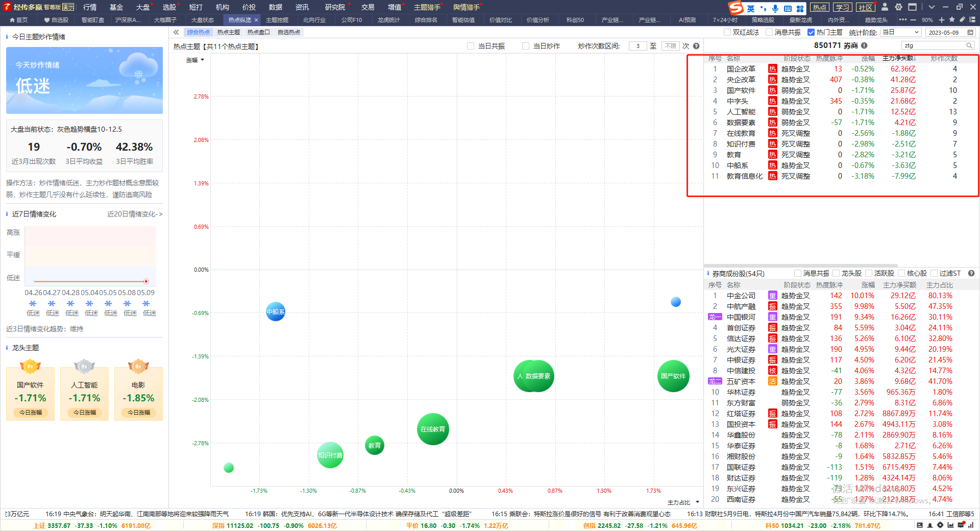The width and height of the screenshot is (980, 531).
Task: Click the 炒作次数 minimum value field
Action: pyautogui.click(x=638, y=46)
